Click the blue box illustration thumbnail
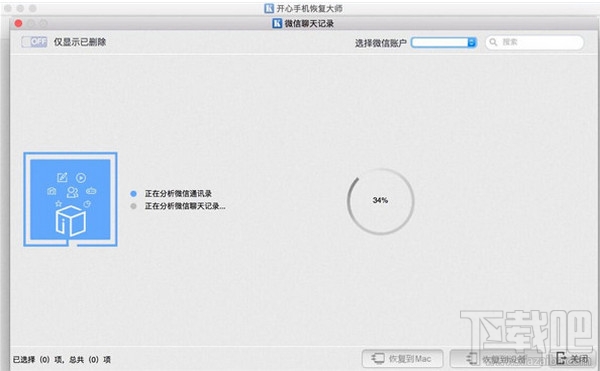 (x=70, y=199)
